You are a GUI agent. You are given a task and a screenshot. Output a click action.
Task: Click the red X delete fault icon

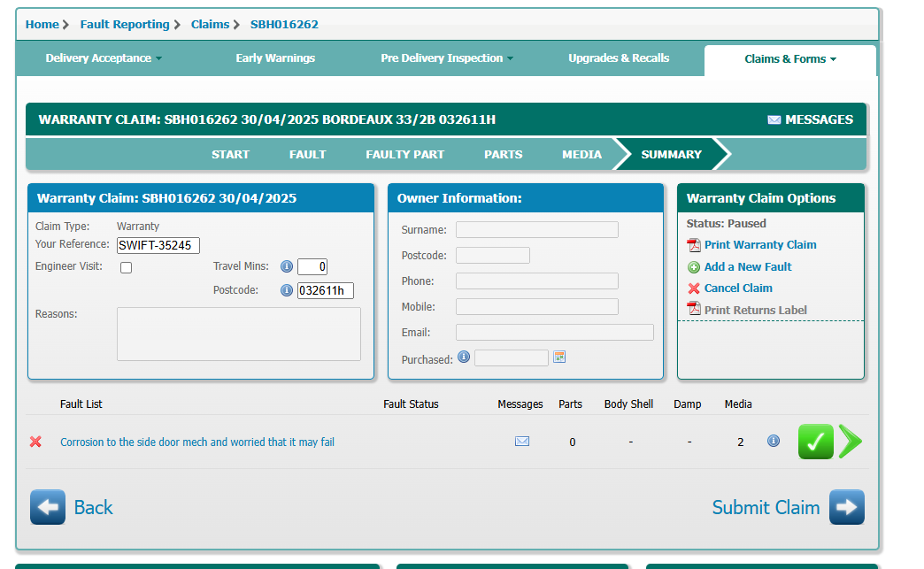(x=35, y=442)
